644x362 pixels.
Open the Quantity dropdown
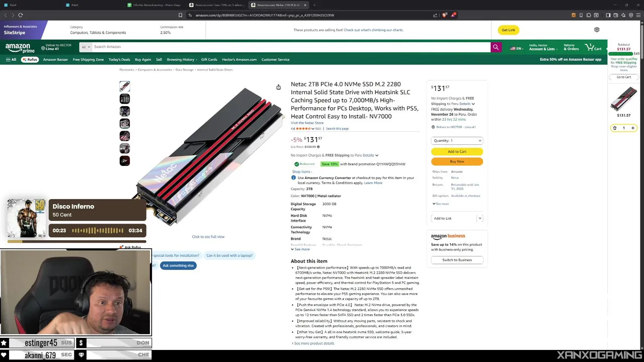pos(457,141)
